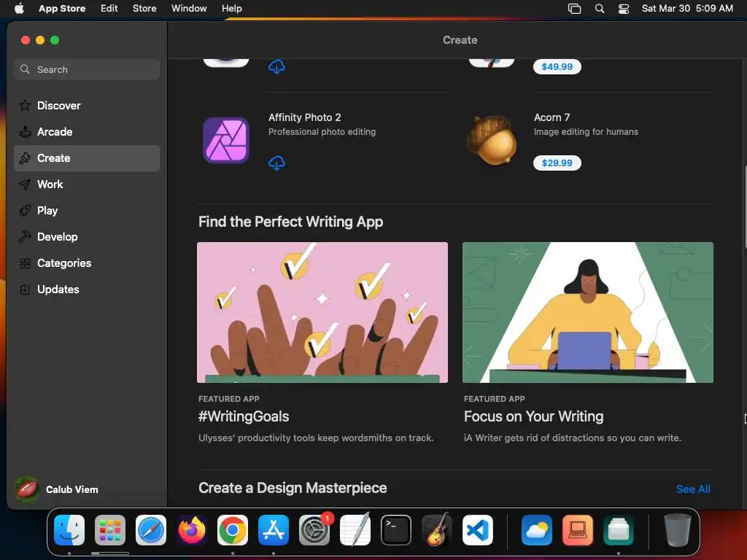Viewport: 747px width, 560px height.
Task: Launch Google Chrome from the Dock
Action: 233,530
